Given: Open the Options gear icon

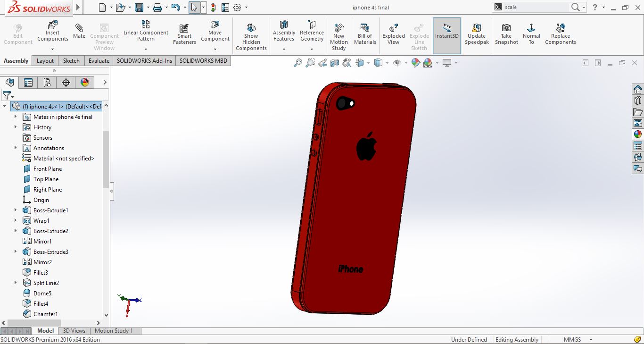Looking at the screenshot, I should [x=237, y=7].
